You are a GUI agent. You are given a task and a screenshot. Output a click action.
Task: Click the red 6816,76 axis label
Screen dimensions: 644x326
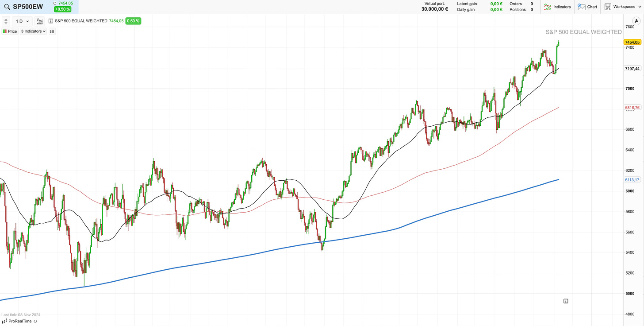click(x=632, y=108)
